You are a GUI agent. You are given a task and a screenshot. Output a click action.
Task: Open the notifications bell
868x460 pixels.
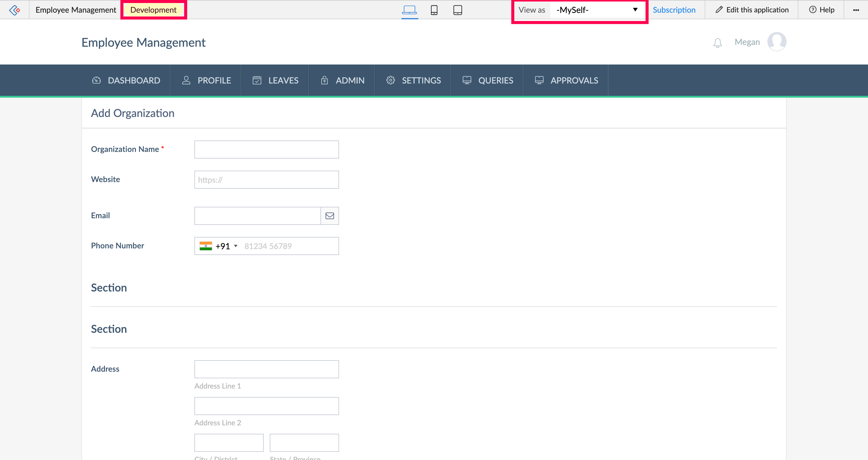pos(717,43)
